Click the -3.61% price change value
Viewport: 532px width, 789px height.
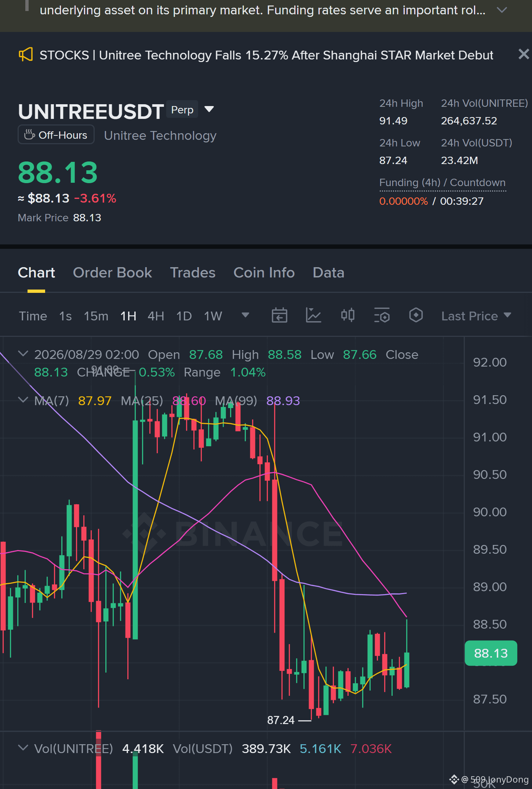pos(95,198)
